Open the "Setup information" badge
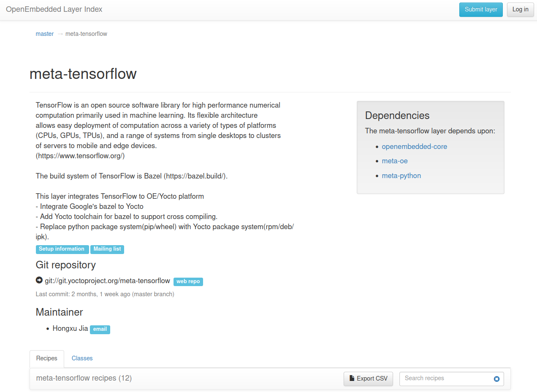 coord(62,249)
